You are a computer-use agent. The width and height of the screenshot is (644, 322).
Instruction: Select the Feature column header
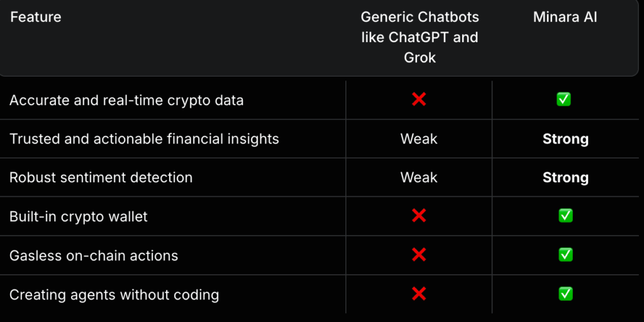point(36,17)
